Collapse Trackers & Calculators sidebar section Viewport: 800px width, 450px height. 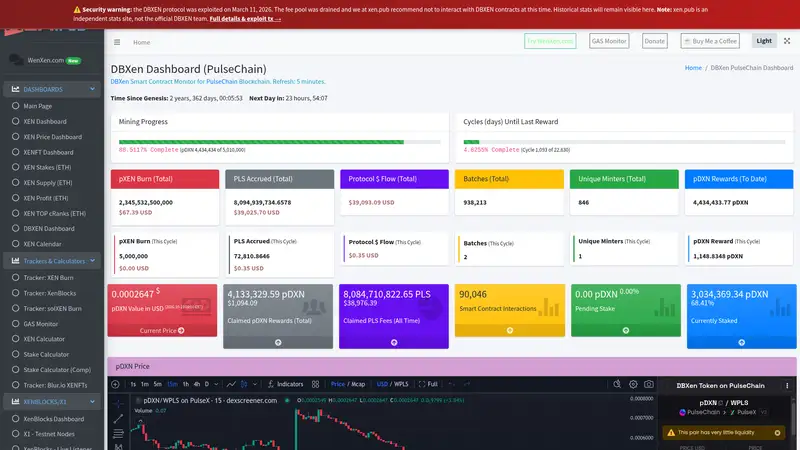(x=52, y=261)
